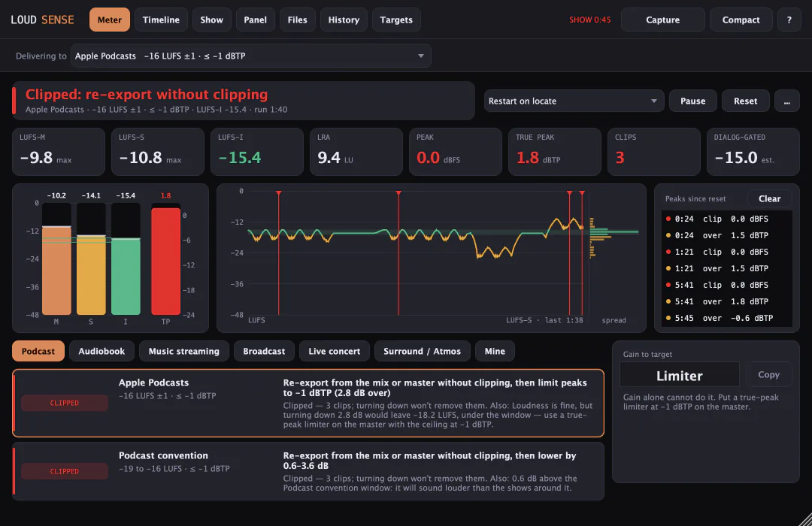Click the CLIPPED badge on Apple Podcasts
The height and width of the screenshot is (526, 812).
coord(65,403)
